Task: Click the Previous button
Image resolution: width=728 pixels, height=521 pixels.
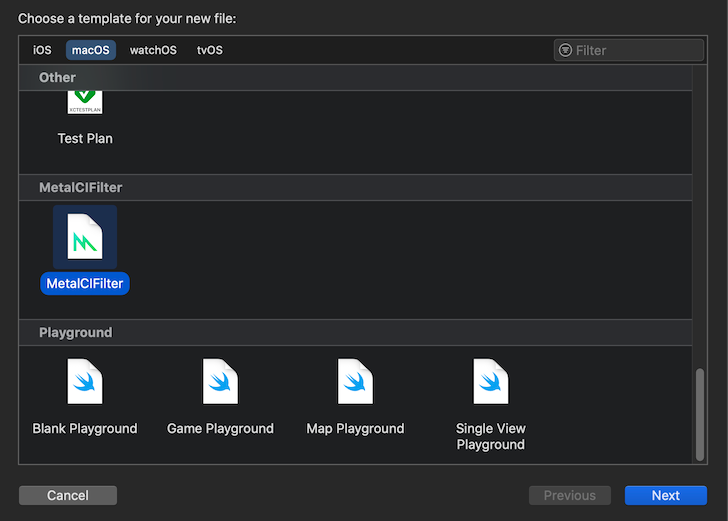Action: pos(570,495)
